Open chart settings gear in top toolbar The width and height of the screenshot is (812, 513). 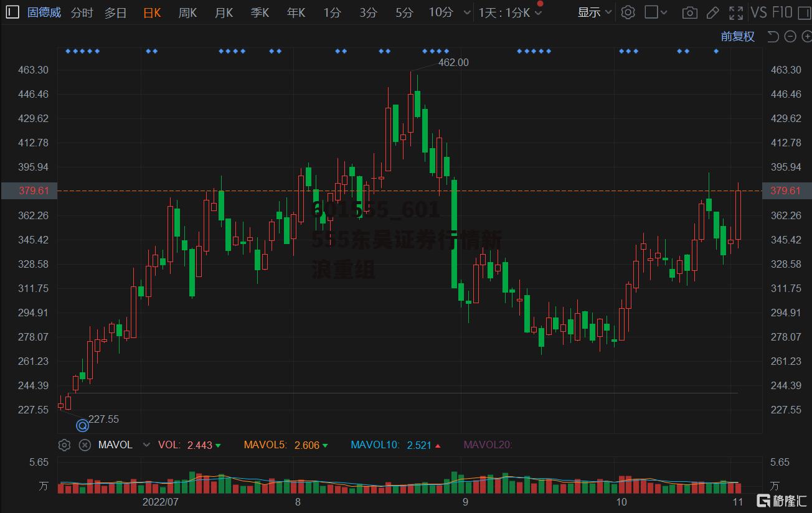click(x=628, y=12)
